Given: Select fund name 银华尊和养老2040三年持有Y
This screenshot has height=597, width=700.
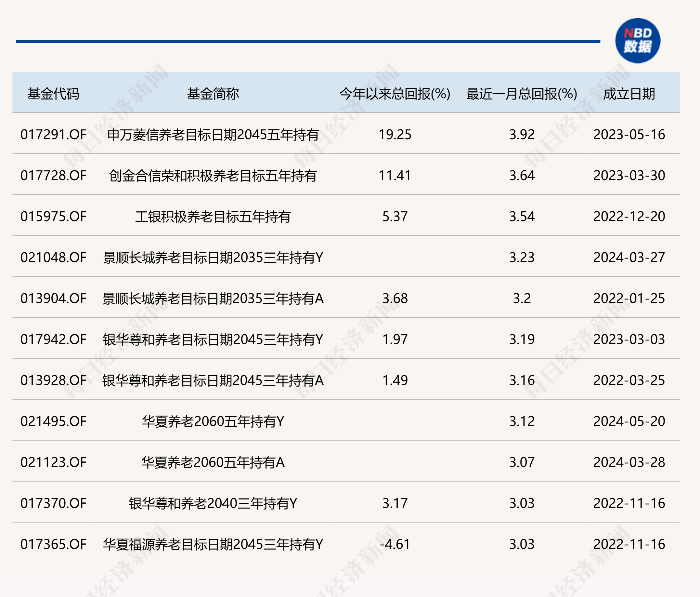Looking at the screenshot, I should [x=213, y=503].
